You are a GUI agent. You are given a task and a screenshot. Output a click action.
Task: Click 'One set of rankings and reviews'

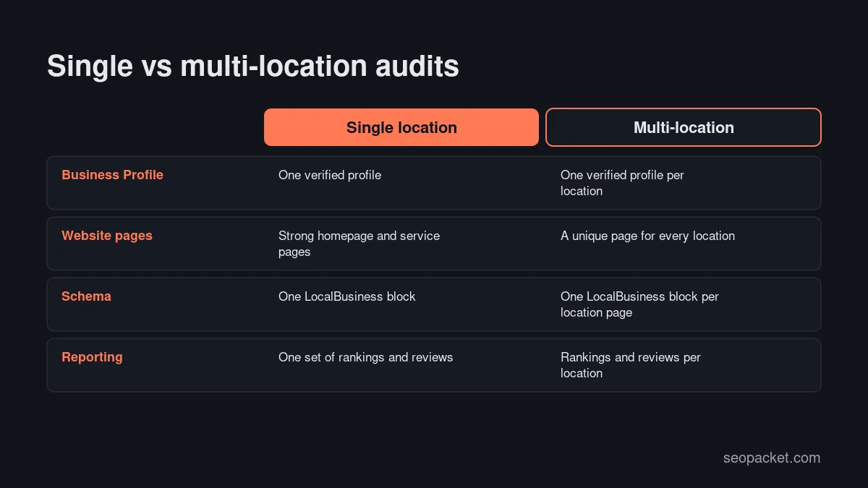coord(365,357)
